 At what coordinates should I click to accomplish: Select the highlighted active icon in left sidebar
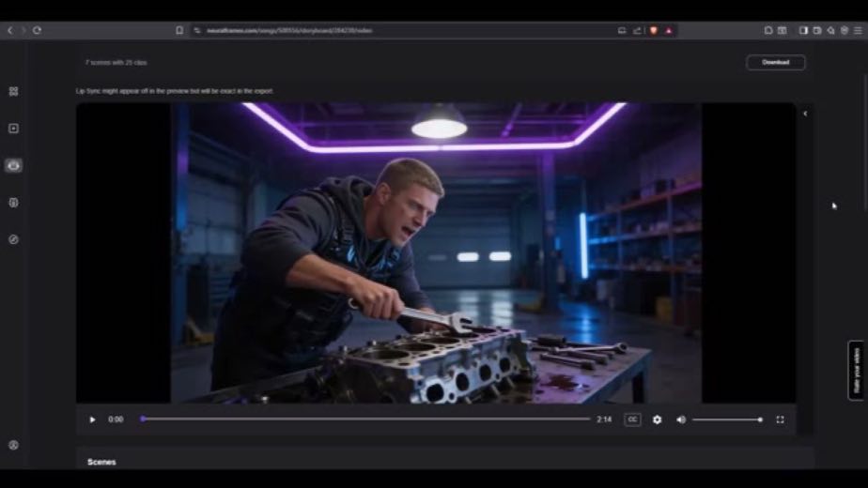(x=14, y=165)
